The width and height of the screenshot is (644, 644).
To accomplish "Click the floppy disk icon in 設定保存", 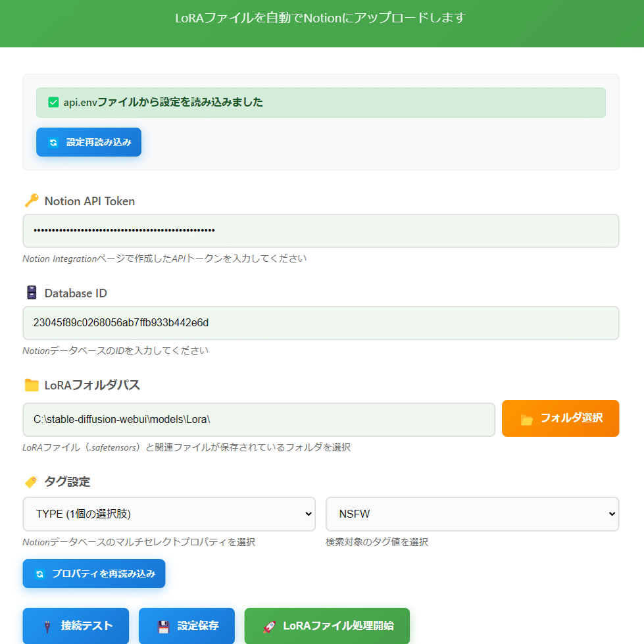I will point(163,627).
